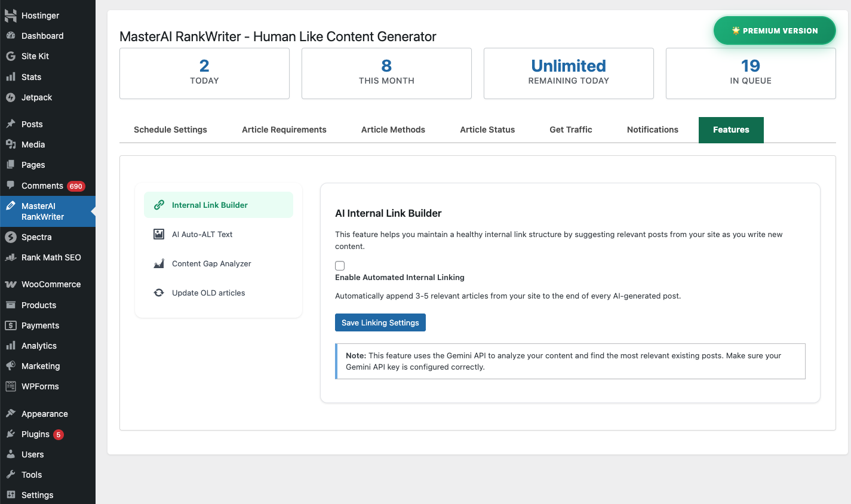The height and width of the screenshot is (504, 851).
Task: Open Internal Link Builder feature
Action: tap(219, 205)
